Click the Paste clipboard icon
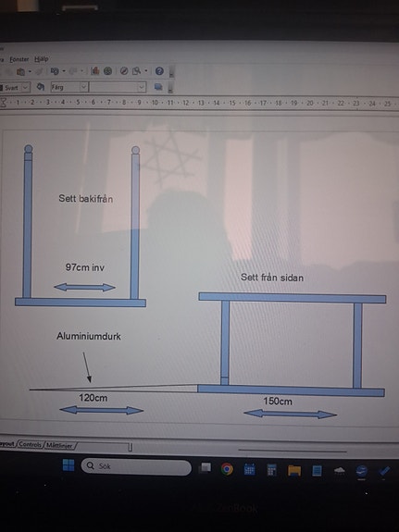 (x=20, y=71)
